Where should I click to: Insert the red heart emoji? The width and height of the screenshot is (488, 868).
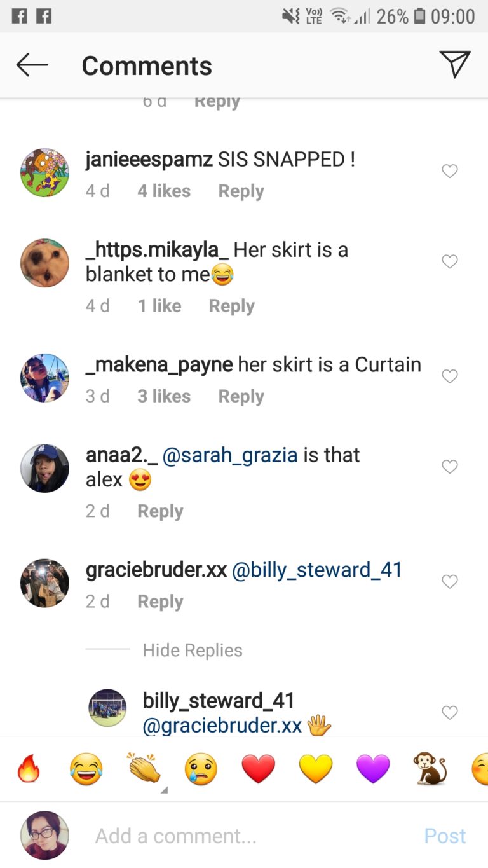pos(259,769)
